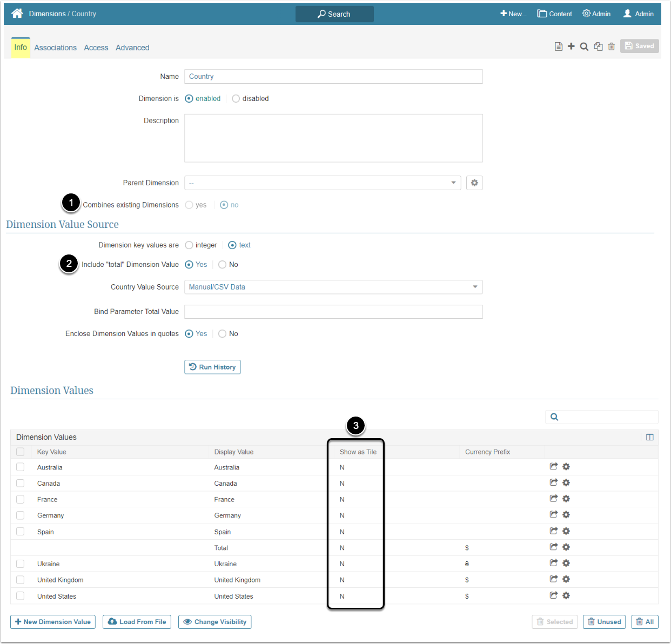Screen dimensions: 671x644
Task: Go to home via house icon
Action: point(17,14)
